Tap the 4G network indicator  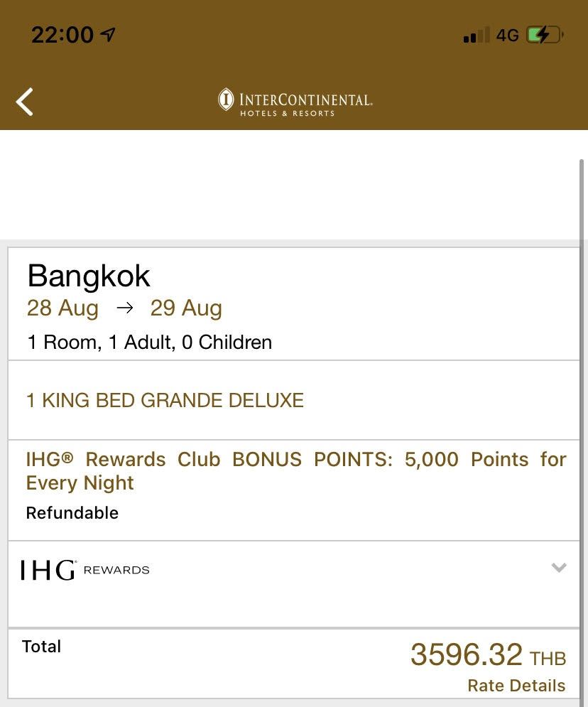coord(507,35)
